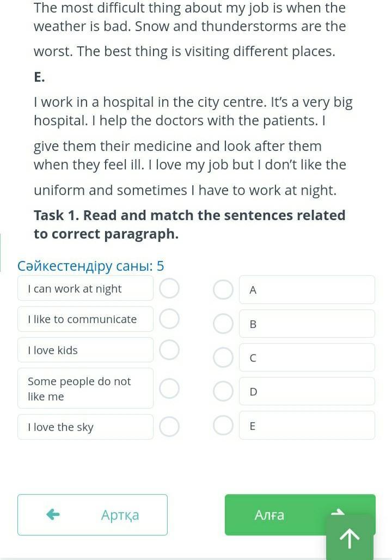The width and height of the screenshot is (392, 560).
Task: Select the circle beside 'I like to communicate'
Action: (169, 319)
